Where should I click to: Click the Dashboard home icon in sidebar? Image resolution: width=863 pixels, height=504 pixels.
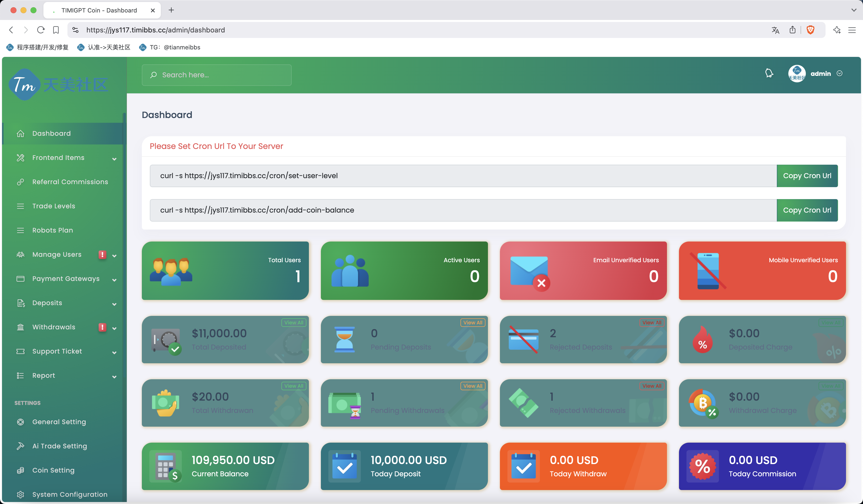tap(20, 133)
